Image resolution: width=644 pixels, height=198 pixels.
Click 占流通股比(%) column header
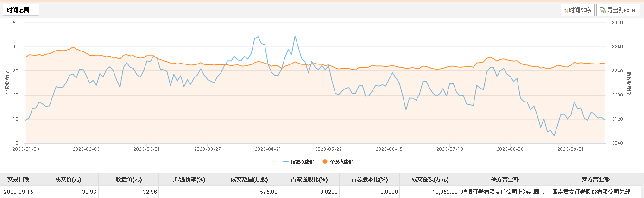coord(309,179)
